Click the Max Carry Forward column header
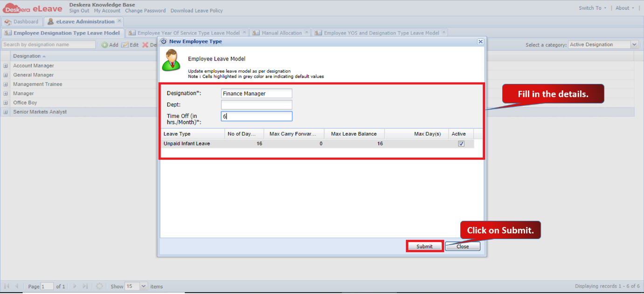 tap(294, 134)
